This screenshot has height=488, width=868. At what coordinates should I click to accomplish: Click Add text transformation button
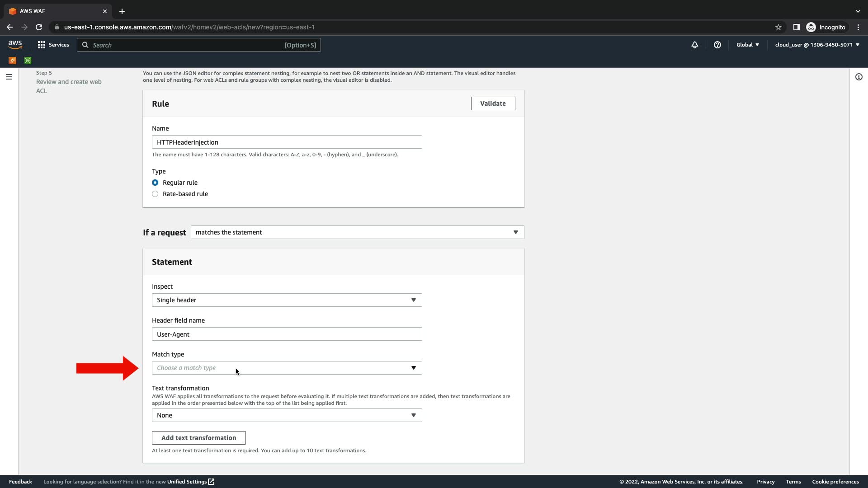pyautogui.click(x=198, y=438)
